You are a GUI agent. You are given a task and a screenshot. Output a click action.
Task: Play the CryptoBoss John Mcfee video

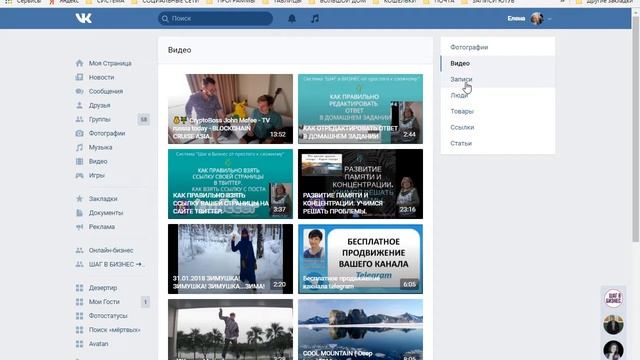[230, 109]
